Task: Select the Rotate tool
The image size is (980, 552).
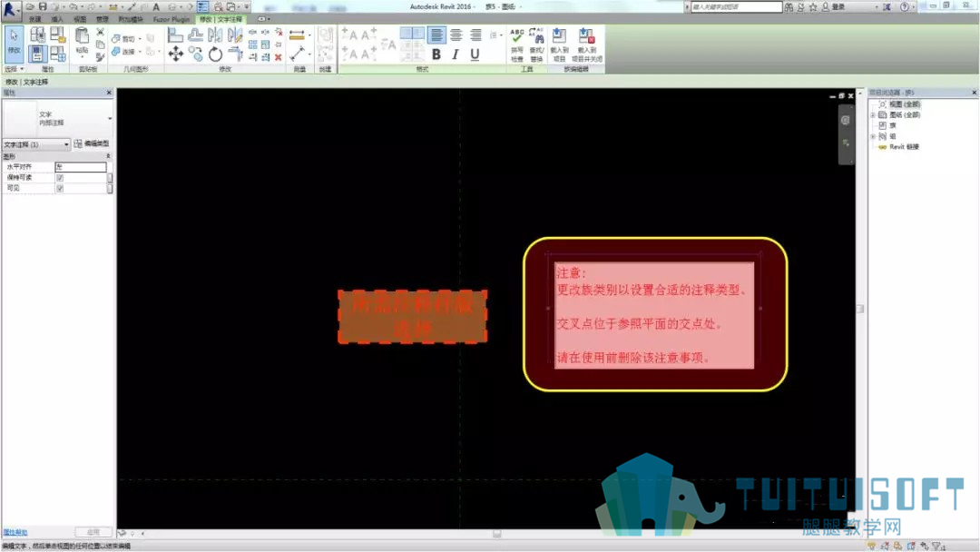Action: click(216, 54)
